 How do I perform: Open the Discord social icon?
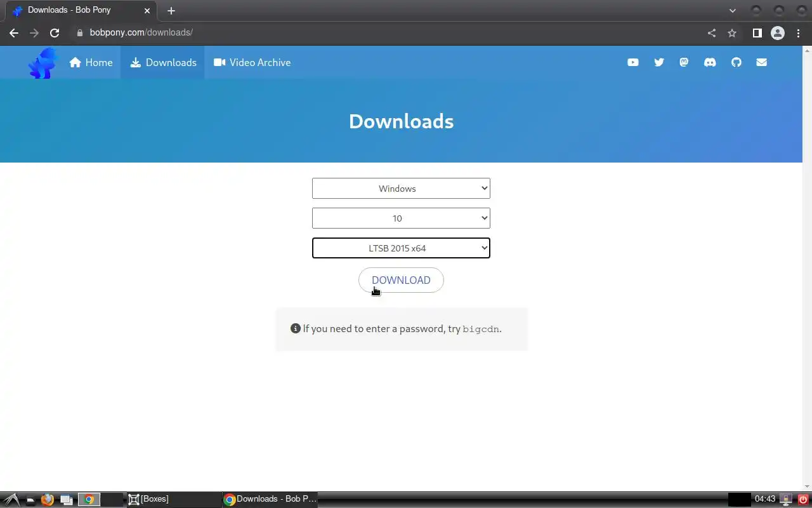coord(710,62)
